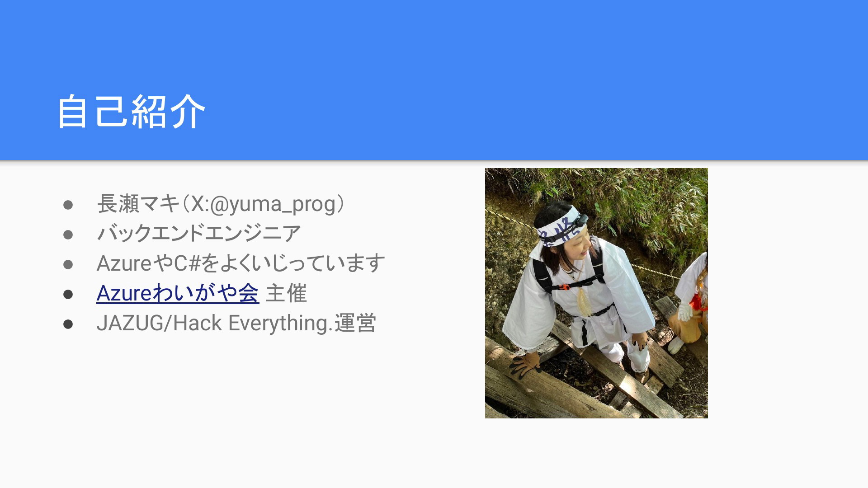
Task: Click the bullet dot before JAZUG
Action: [x=68, y=324]
